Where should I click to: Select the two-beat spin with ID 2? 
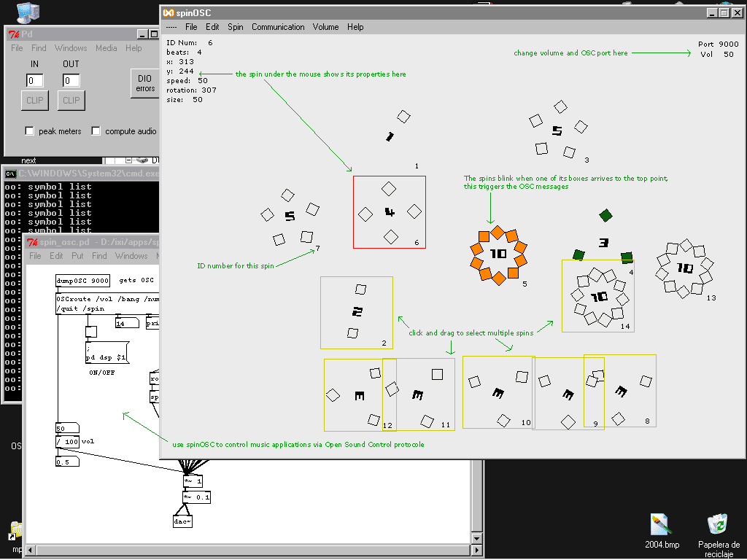coord(357,312)
